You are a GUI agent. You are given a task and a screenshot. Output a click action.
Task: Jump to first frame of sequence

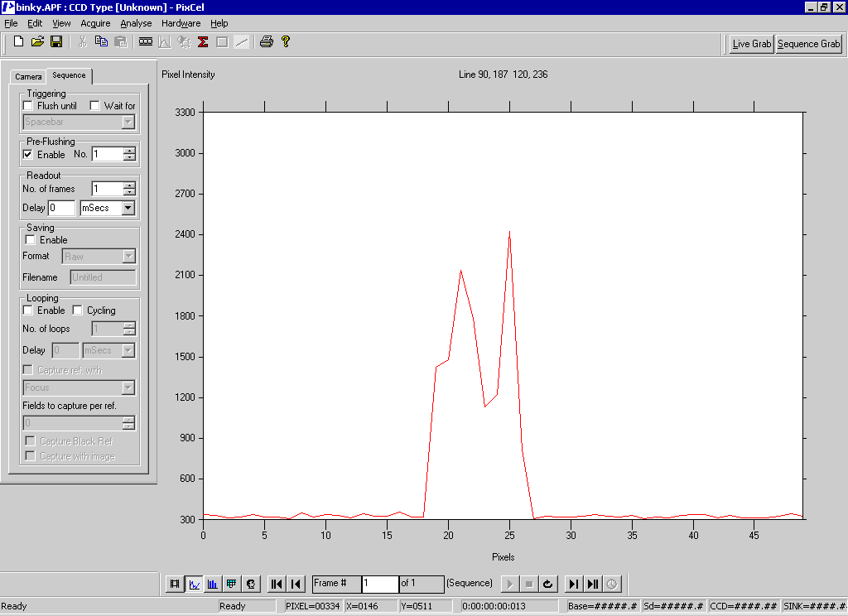point(277,584)
